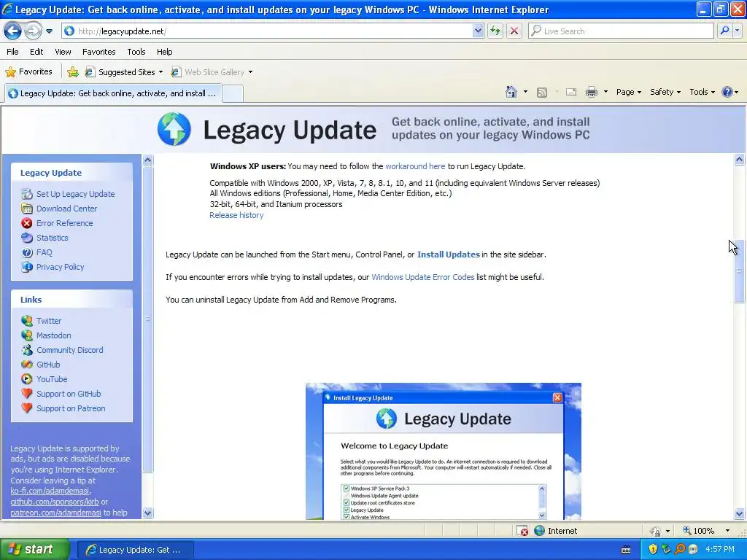The height and width of the screenshot is (560, 747).
Task: Click the Print icon
Action: (x=591, y=92)
